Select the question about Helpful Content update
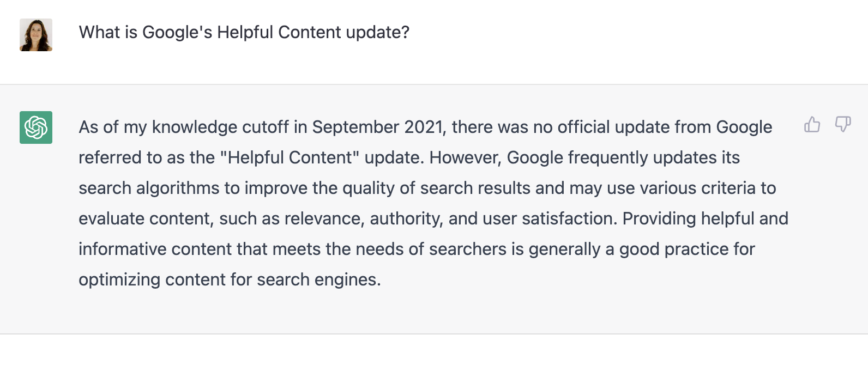This screenshot has width=868, height=365. tap(244, 33)
